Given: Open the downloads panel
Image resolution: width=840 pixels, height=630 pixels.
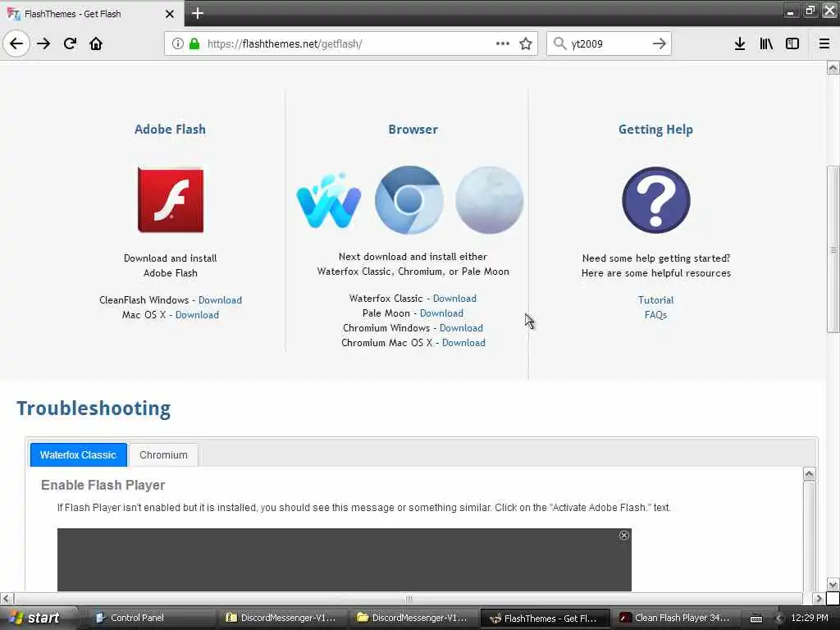Looking at the screenshot, I should click(x=740, y=43).
